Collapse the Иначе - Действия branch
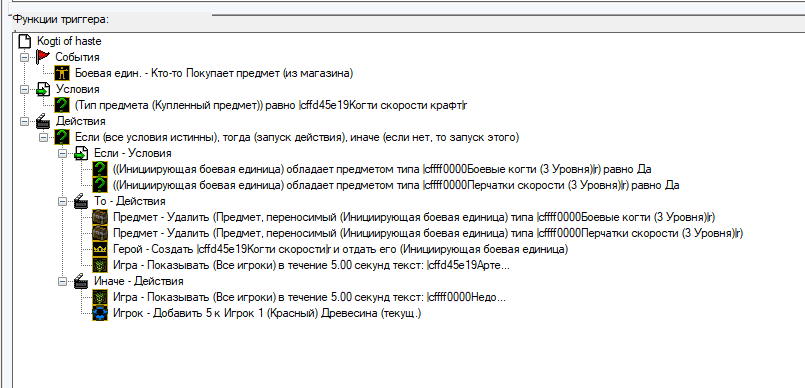The height and width of the screenshot is (388, 805). tap(62, 281)
